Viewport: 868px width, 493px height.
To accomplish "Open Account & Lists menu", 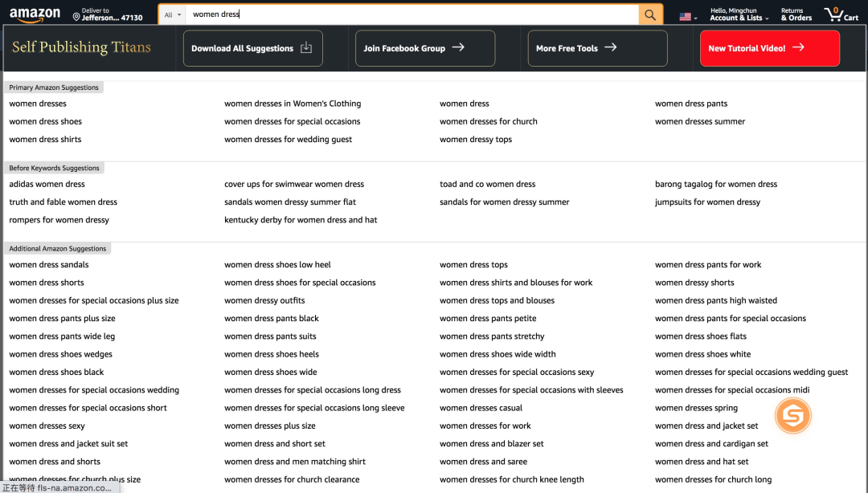I will [x=739, y=14].
